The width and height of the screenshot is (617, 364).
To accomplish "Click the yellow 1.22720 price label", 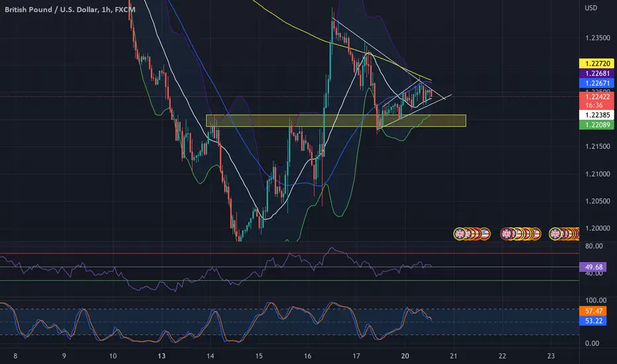I will tap(597, 64).
